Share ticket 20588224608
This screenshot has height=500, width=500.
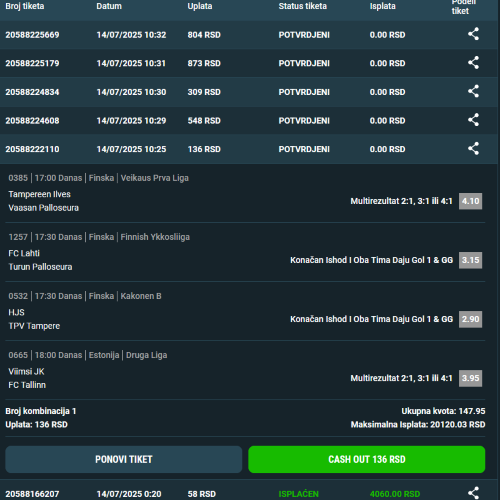click(473, 120)
